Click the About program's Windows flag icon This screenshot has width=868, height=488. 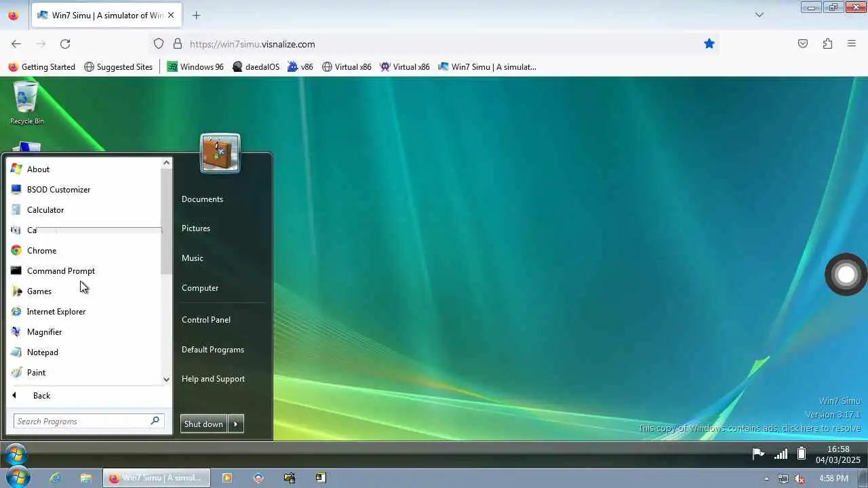pos(16,169)
